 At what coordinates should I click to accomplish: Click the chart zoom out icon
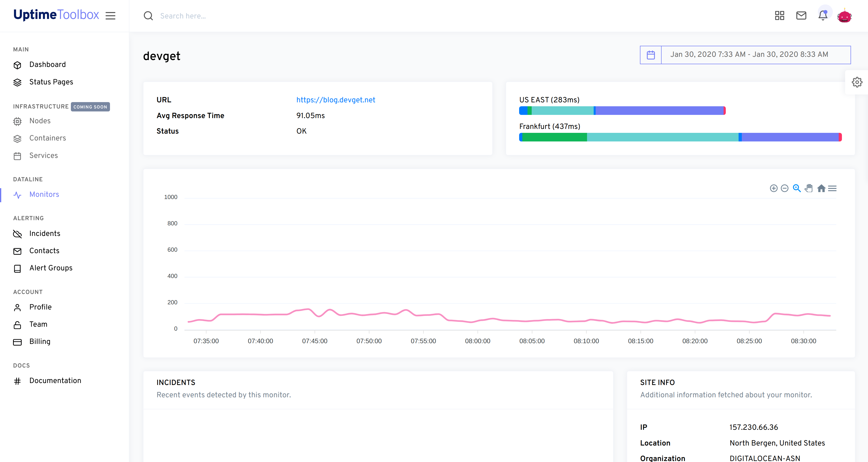(x=784, y=188)
